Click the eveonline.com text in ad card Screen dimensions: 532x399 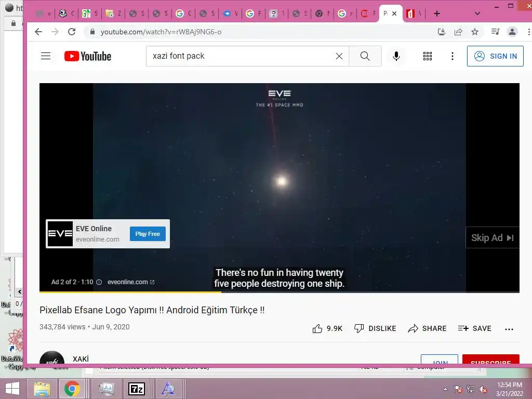pos(98,239)
